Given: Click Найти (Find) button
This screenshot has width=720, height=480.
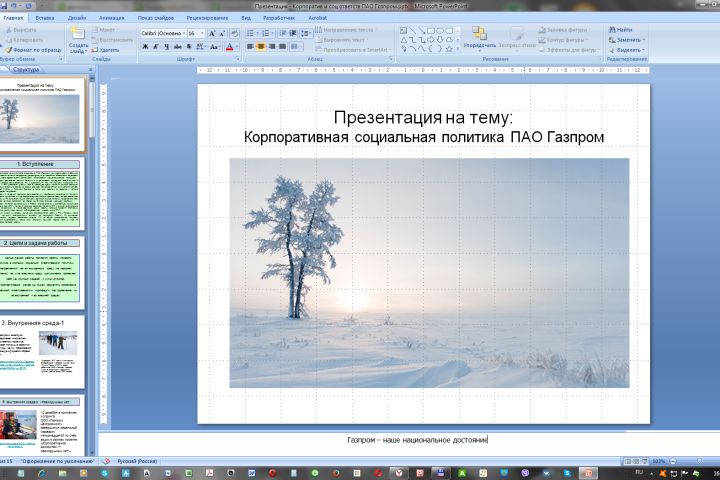Looking at the screenshot, I should [620, 29].
